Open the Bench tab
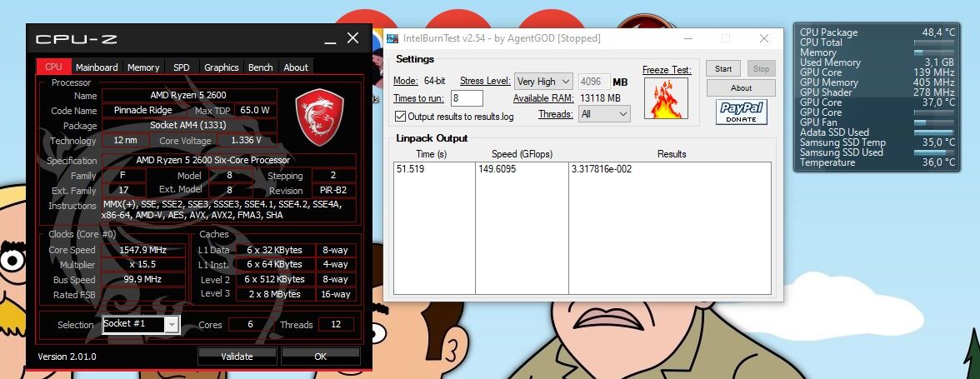This screenshot has width=980, height=379. coord(260,67)
